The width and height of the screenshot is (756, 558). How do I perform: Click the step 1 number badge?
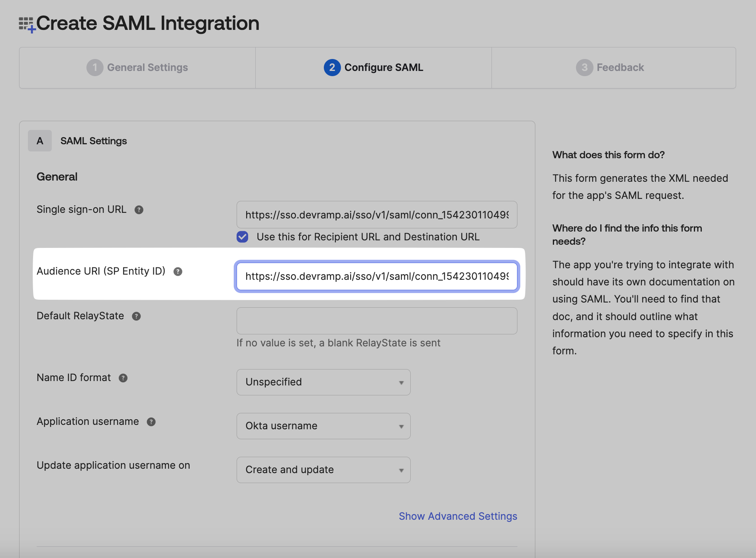95,67
